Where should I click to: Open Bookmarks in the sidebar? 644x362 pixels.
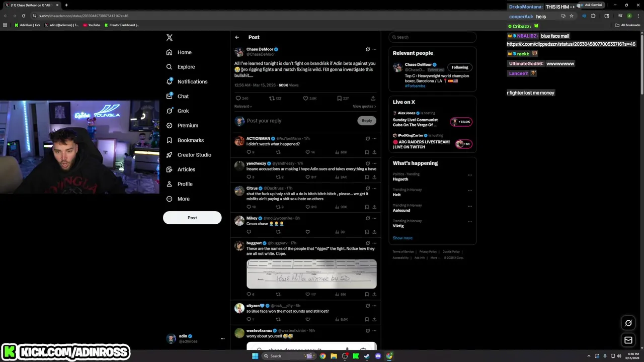click(185, 140)
